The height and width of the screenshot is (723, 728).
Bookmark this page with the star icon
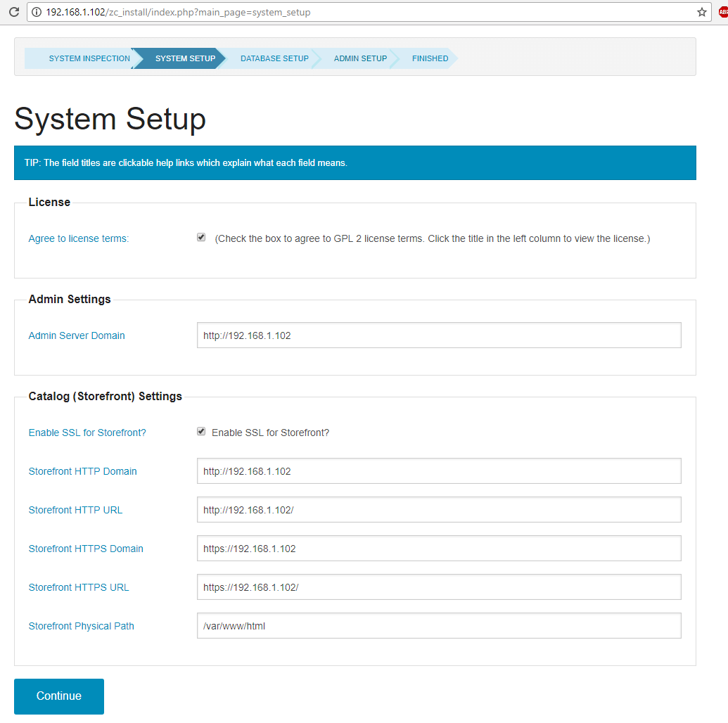click(x=701, y=12)
